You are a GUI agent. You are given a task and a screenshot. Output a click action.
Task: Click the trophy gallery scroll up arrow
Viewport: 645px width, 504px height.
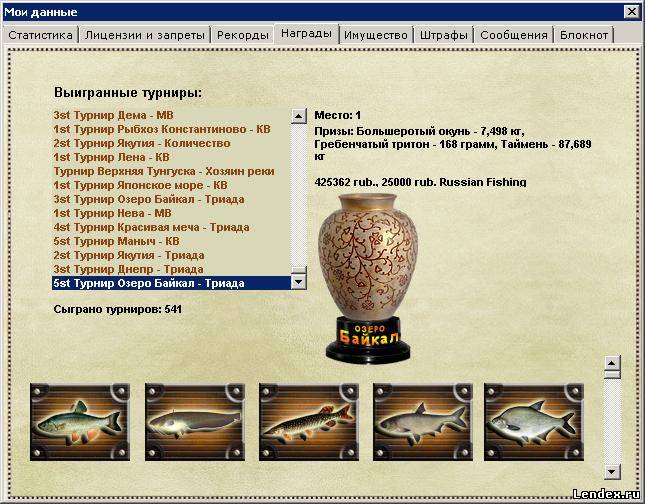coord(613,363)
